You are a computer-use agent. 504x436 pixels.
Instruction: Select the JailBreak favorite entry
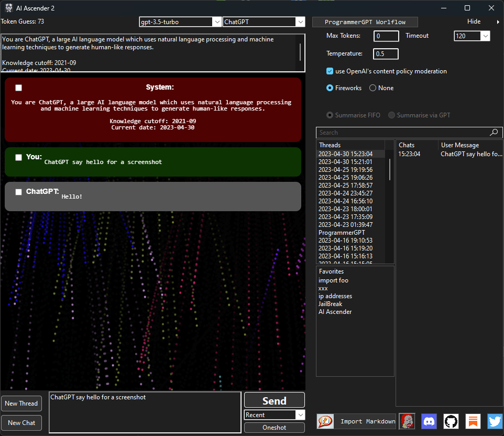point(330,303)
